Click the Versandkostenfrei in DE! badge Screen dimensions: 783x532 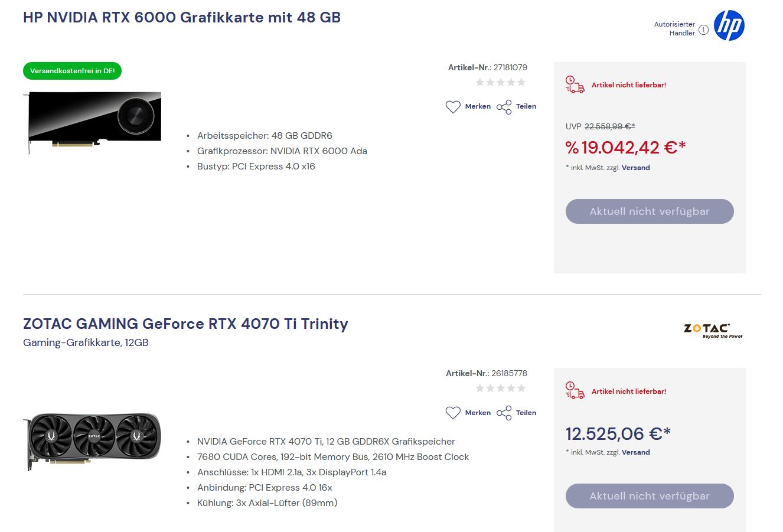(72, 71)
